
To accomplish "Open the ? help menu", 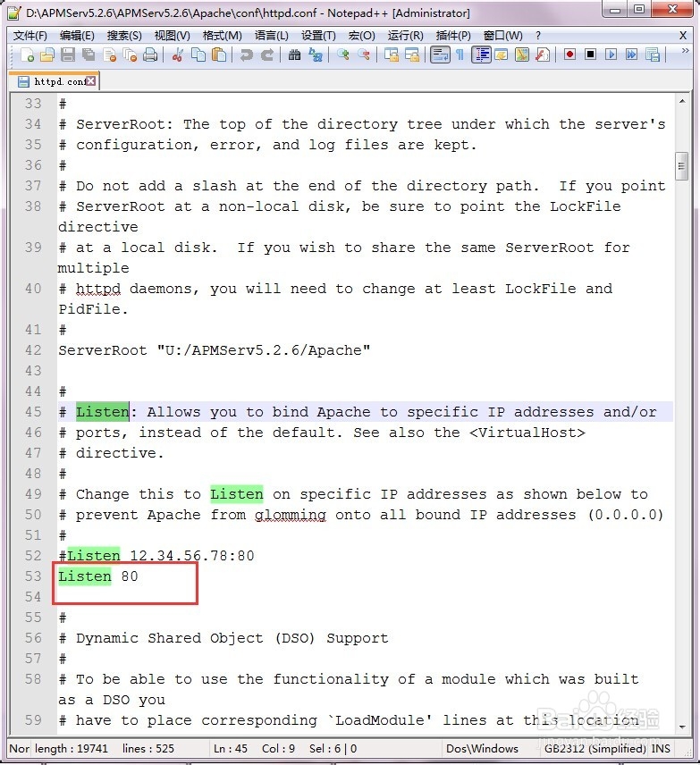I will 538,35.
